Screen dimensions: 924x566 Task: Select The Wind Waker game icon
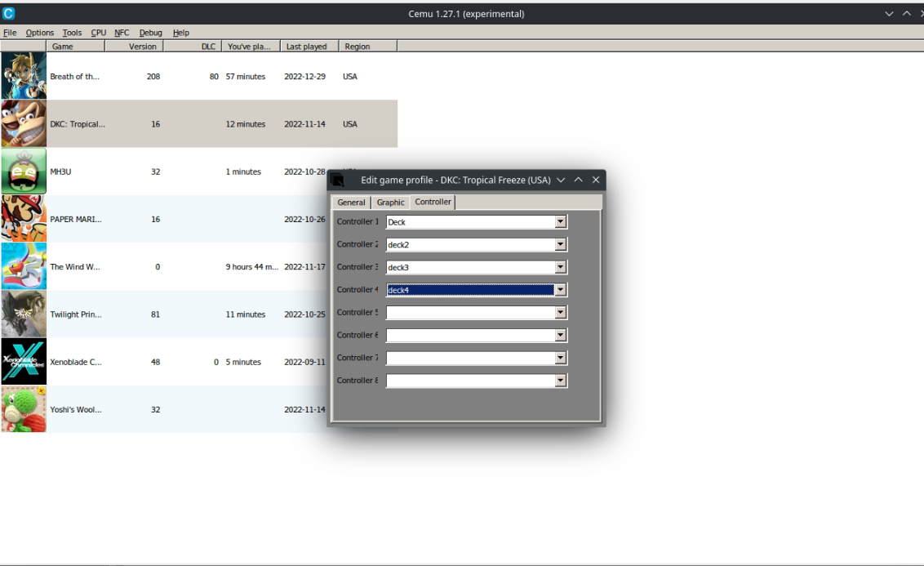point(24,266)
